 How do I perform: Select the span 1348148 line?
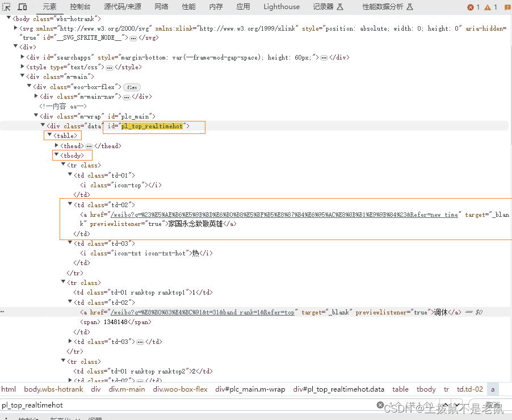pos(116,322)
